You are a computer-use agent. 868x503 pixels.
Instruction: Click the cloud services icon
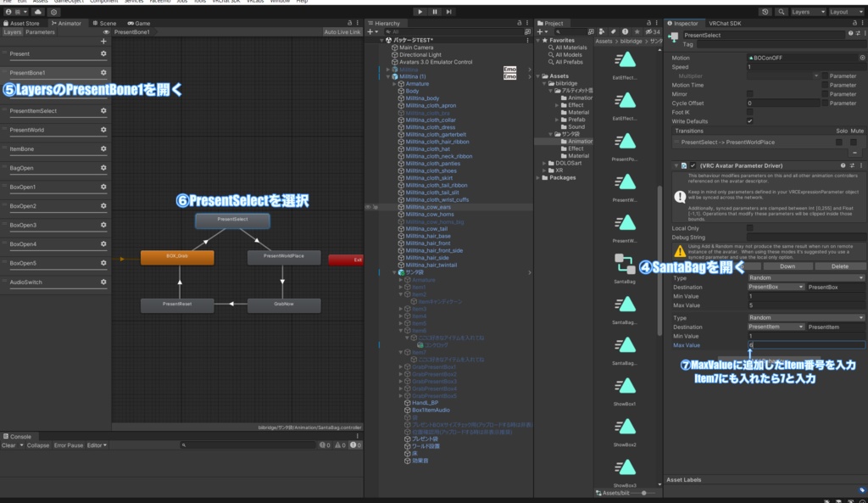tap(37, 12)
